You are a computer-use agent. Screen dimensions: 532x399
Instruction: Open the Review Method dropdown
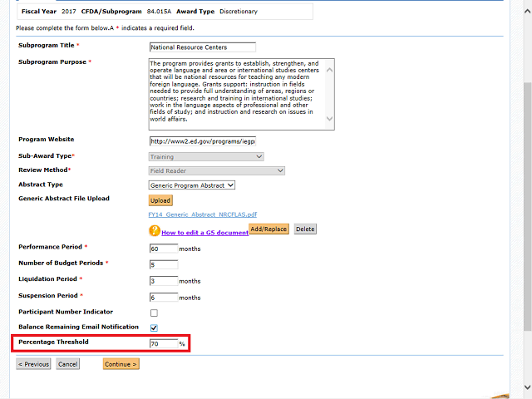click(217, 170)
